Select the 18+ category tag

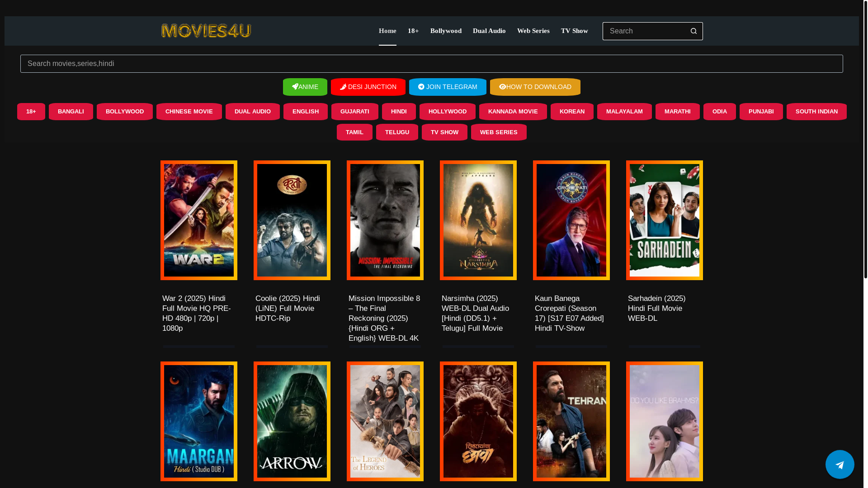[31, 112]
